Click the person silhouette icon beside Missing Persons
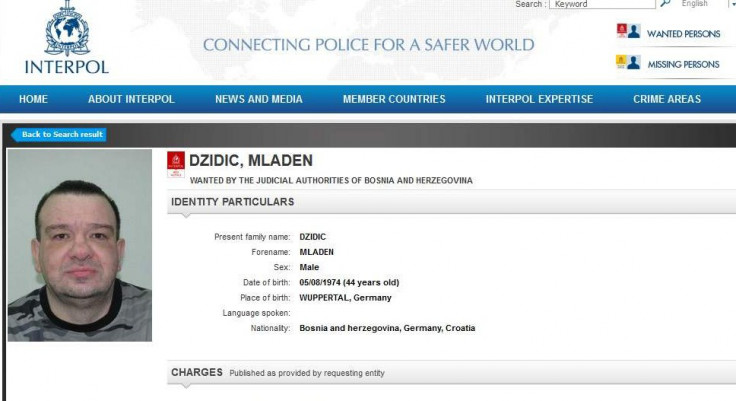Image resolution: width=736 pixels, height=401 pixels. [634, 62]
